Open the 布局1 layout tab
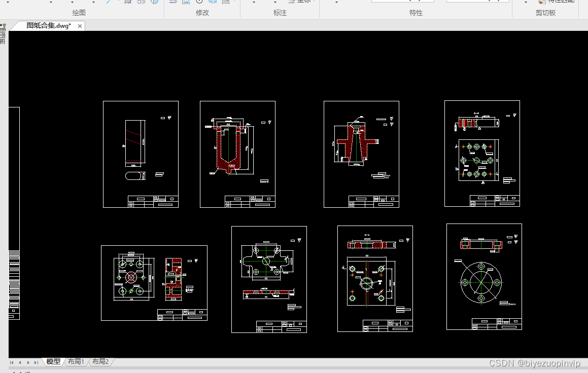The height and width of the screenshot is (373, 588). tap(76, 361)
